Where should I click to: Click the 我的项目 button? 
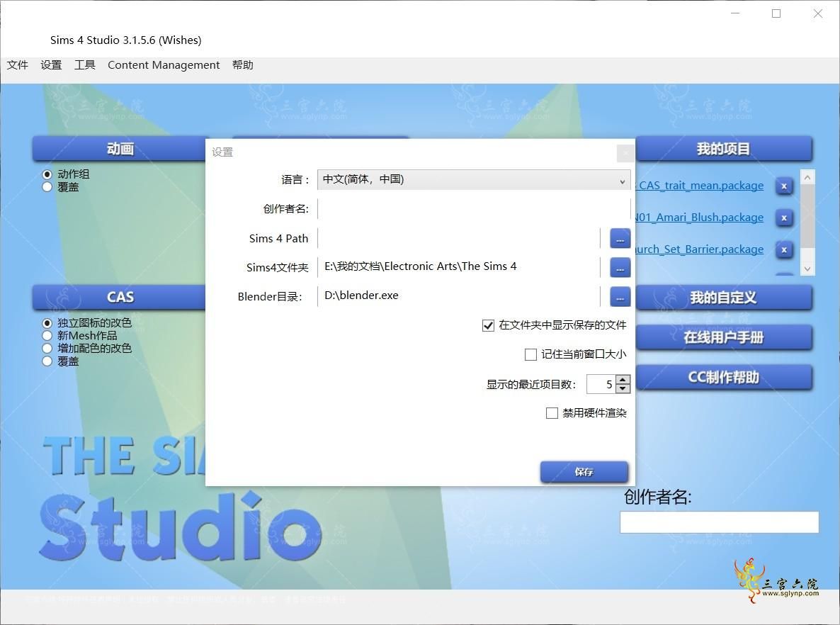click(723, 149)
